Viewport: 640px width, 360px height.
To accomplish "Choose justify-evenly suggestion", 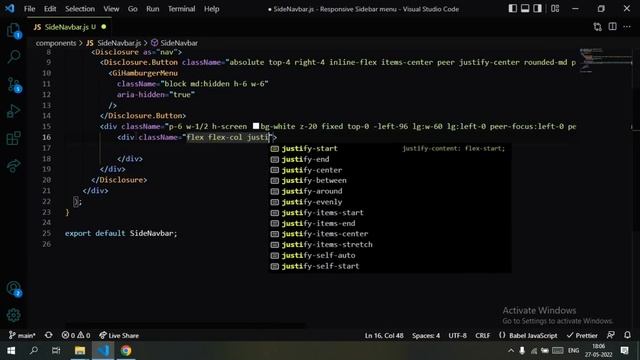I will pyautogui.click(x=390, y=202).
